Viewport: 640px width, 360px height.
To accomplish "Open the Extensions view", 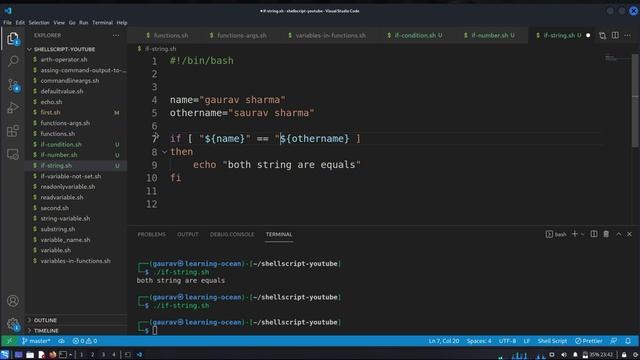I will pos(13,131).
